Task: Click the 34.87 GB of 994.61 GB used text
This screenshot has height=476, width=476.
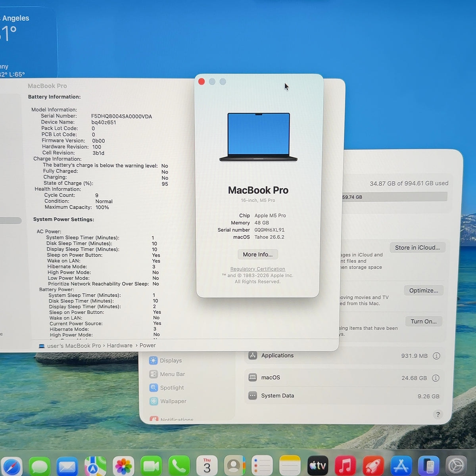Action: (409, 183)
